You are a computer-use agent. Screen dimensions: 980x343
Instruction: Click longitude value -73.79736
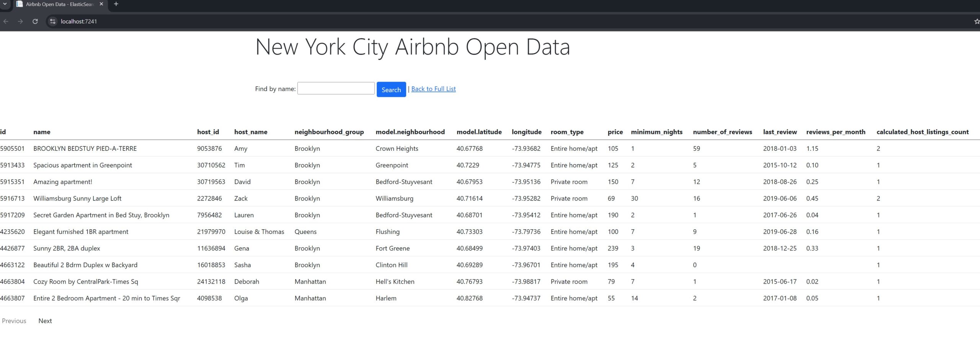pyautogui.click(x=526, y=232)
